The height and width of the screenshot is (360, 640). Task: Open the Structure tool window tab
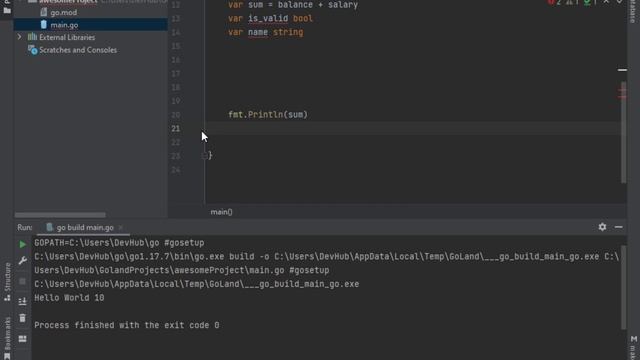7,282
